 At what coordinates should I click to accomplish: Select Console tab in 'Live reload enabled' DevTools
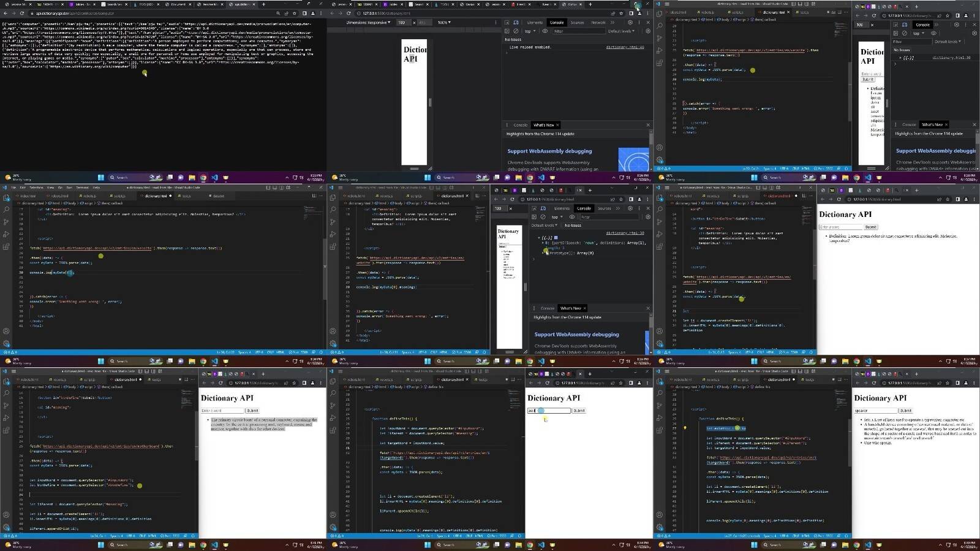556,23
